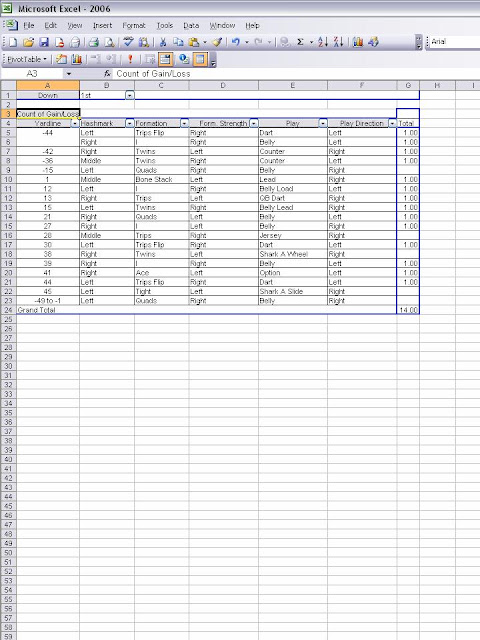Image resolution: width=480 pixels, height=640 pixels.
Task: Click the New workbook icon
Action: coord(13,42)
